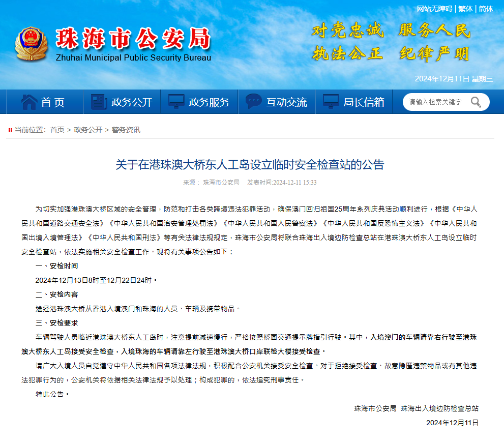
Task: Click 首页 in the breadcrumb path
Action: (x=57, y=130)
